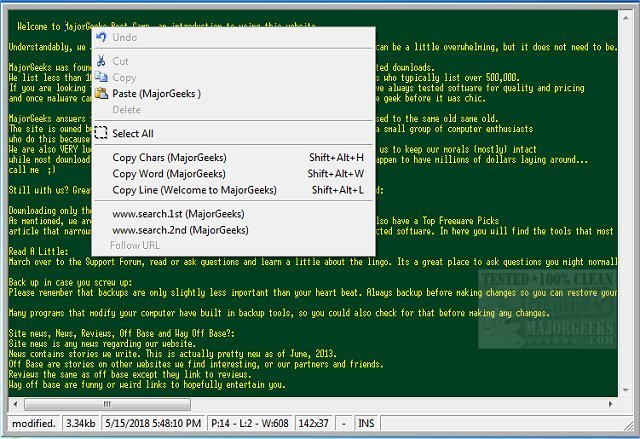The height and width of the screenshot is (439, 640).
Task: Click the Undo arrow icon
Action: click(101, 37)
